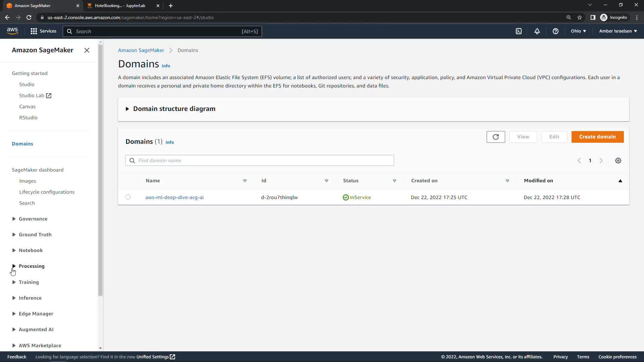Open the help question mark icon

tap(555, 31)
